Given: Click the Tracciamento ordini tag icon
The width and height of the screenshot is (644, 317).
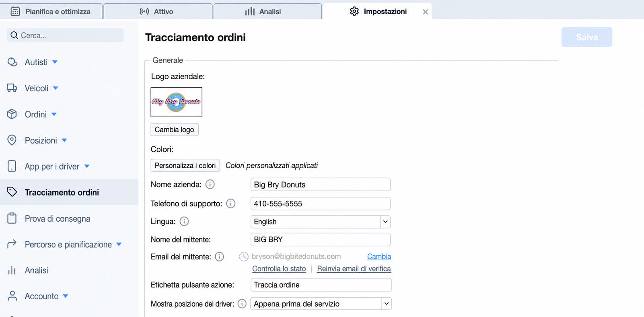Looking at the screenshot, I should coord(12,192).
